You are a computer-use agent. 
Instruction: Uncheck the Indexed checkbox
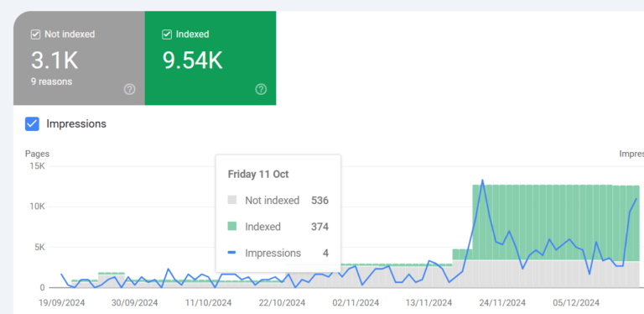click(167, 34)
